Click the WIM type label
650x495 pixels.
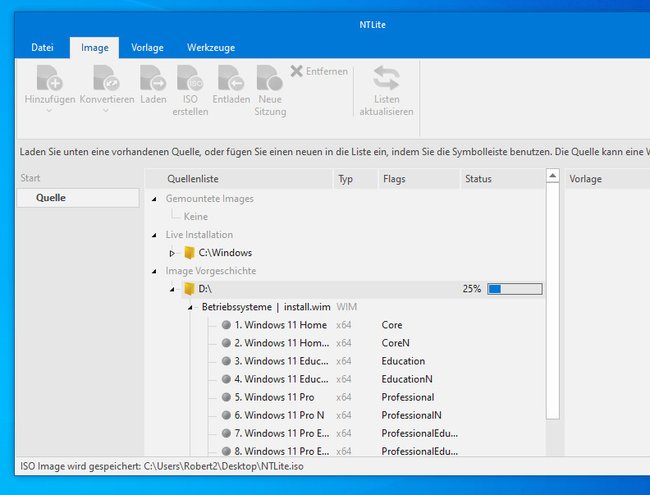point(347,307)
